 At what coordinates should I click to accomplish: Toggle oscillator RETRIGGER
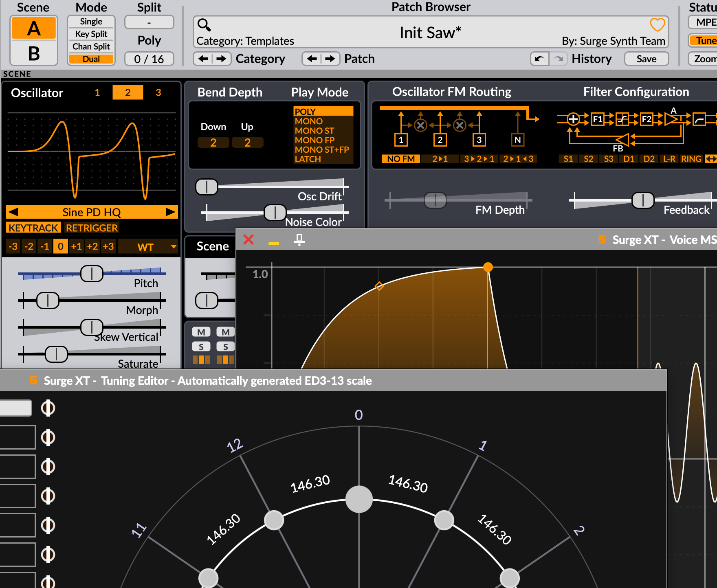(92, 228)
